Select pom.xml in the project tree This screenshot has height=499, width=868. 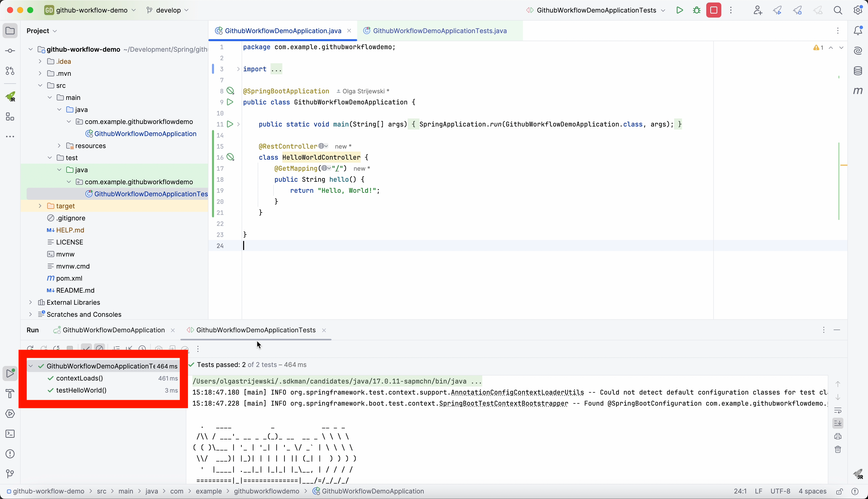click(x=69, y=278)
